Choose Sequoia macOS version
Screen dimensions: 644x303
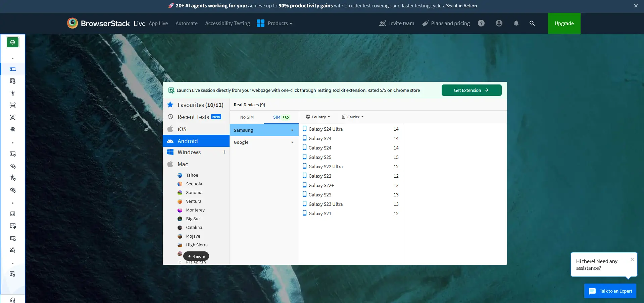[194, 184]
